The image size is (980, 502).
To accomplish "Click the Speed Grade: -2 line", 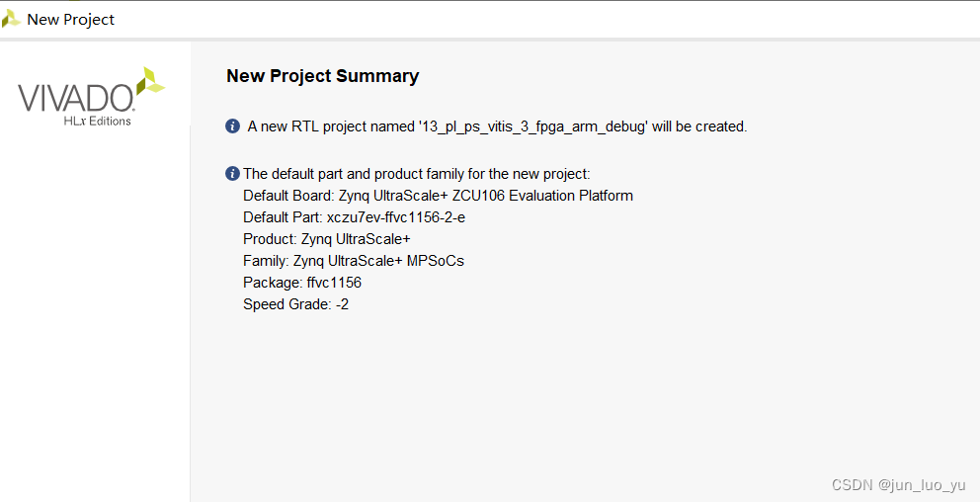I will [x=295, y=304].
